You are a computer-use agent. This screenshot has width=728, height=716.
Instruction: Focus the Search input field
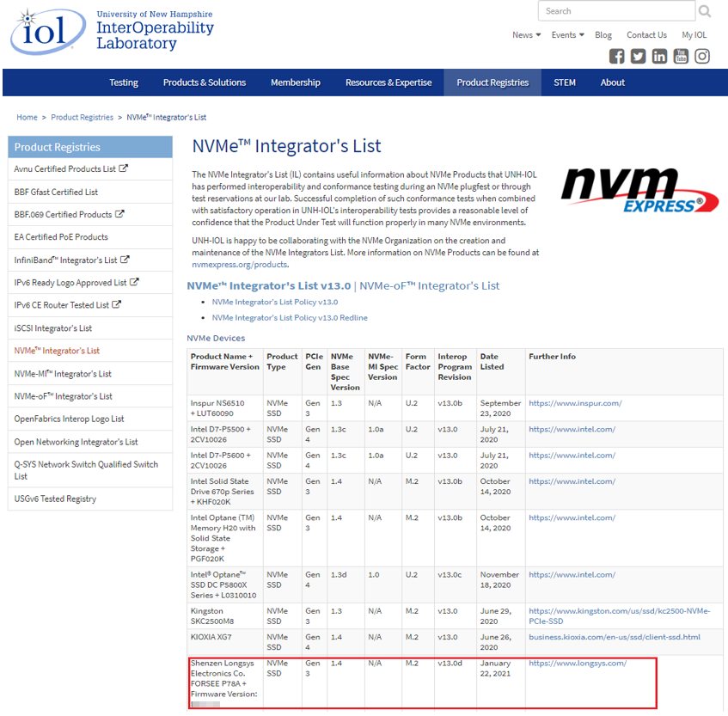pos(616,10)
